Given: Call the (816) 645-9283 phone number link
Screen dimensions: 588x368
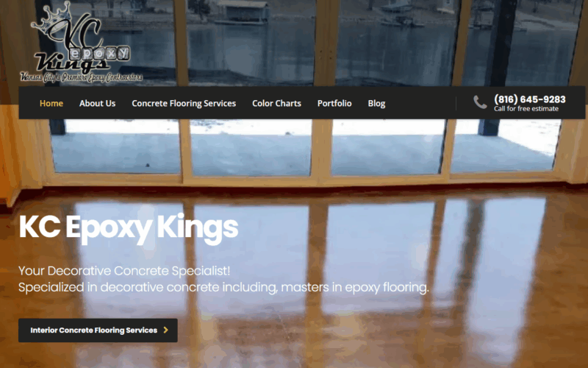Looking at the screenshot, I should (x=529, y=99).
